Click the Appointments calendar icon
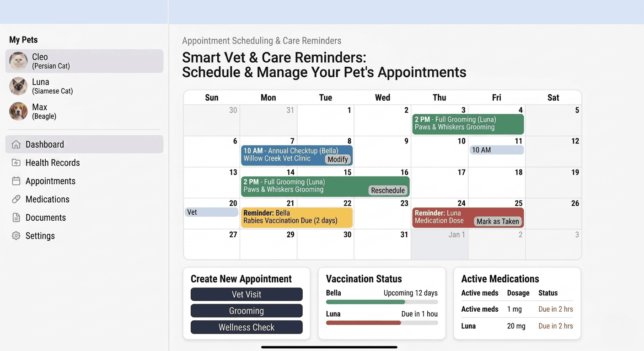 pyautogui.click(x=16, y=181)
